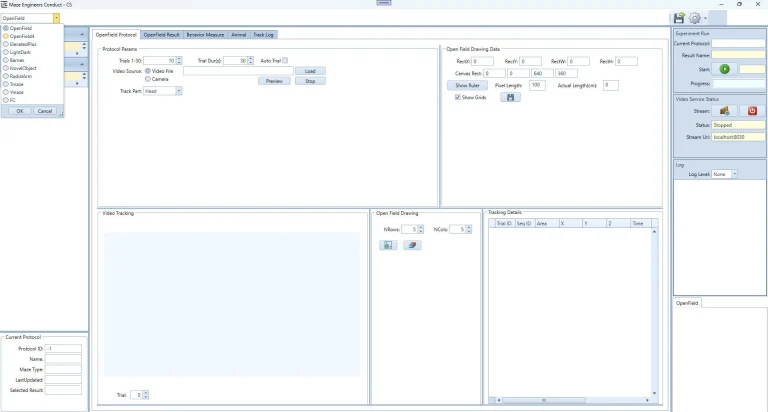This screenshot has height=412, width=768.
Task: Click the red stream power-off icon
Action: (752, 111)
